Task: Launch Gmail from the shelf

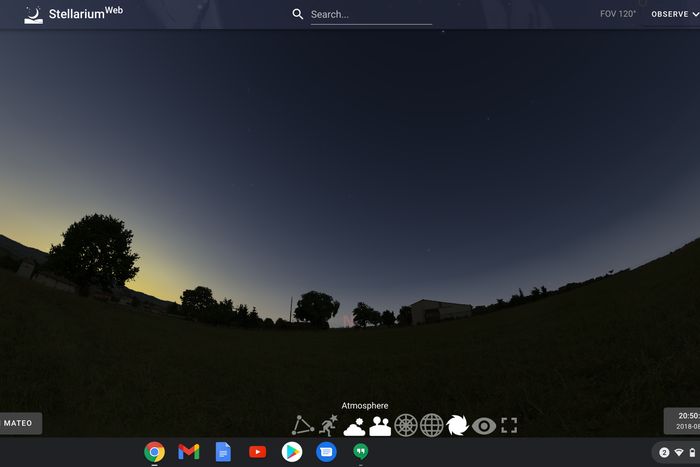Action: [188, 452]
